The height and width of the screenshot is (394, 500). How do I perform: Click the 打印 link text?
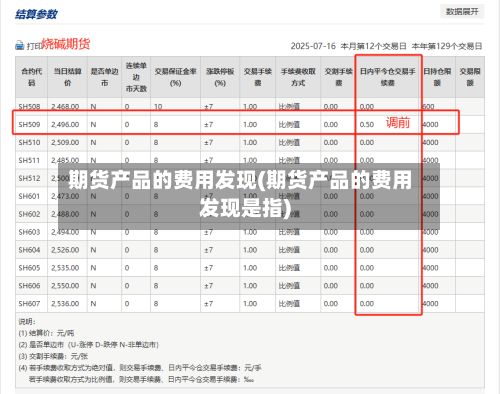click(34, 46)
